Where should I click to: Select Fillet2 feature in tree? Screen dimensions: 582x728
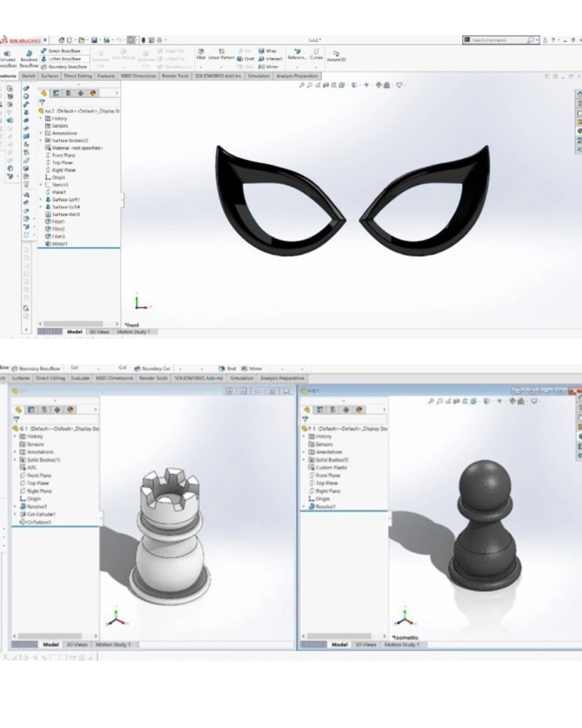click(x=55, y=229)
